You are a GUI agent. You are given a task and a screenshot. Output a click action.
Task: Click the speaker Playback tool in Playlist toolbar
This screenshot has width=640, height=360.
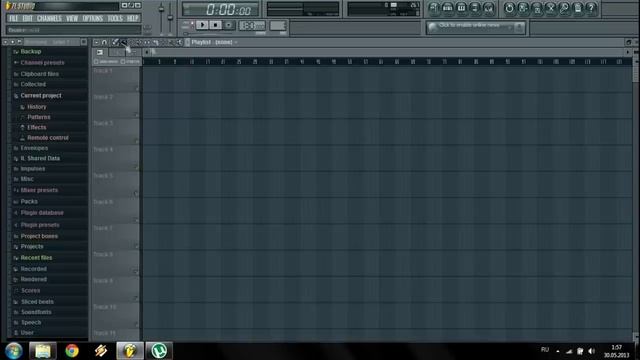179,42
